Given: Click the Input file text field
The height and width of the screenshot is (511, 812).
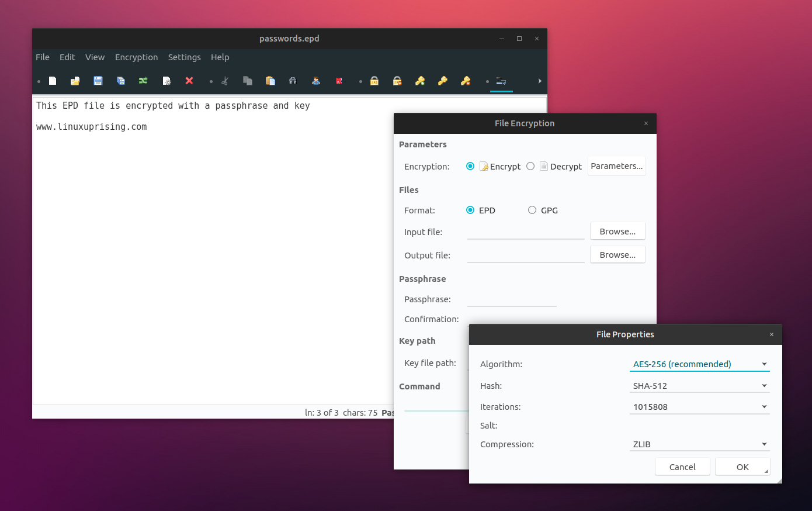Looking at the screenshot, I should coord(526,232).
